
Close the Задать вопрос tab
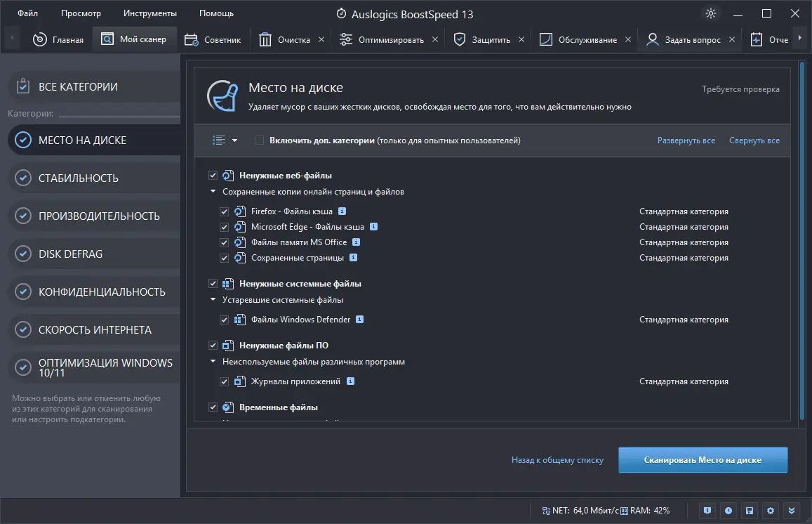[732, 39]
